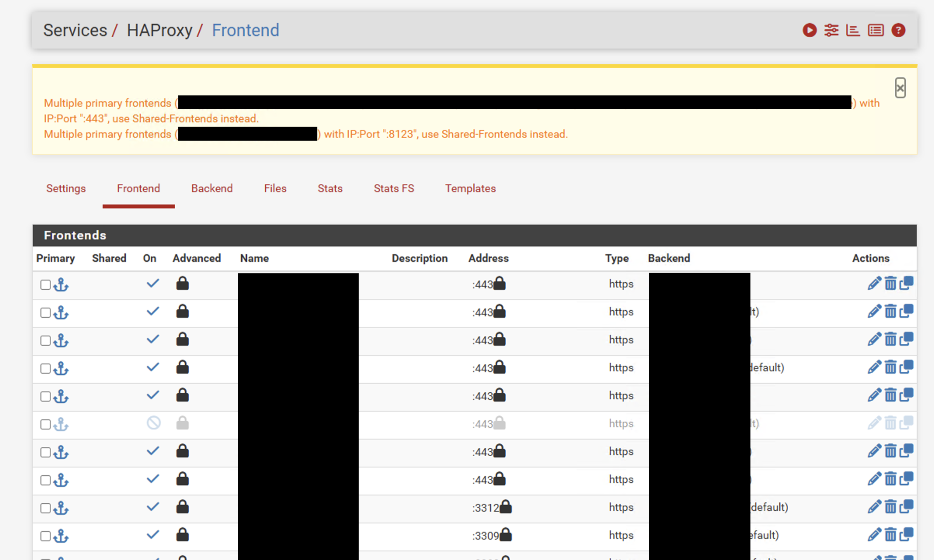Open the Stats FS tab
Viewport: 934px width, 560px height.
pyautogui.click(x=394, y=188)
